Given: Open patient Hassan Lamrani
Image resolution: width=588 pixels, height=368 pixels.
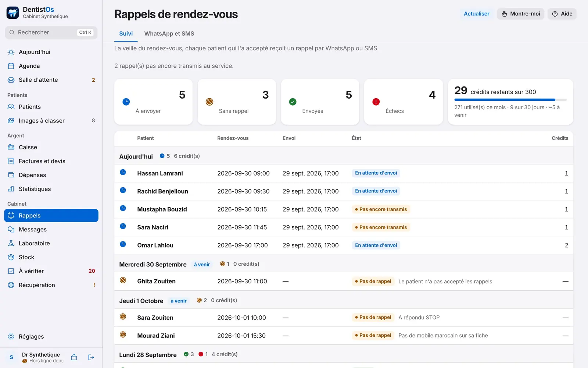Looking at the screenshot, I should click(160, 173).
